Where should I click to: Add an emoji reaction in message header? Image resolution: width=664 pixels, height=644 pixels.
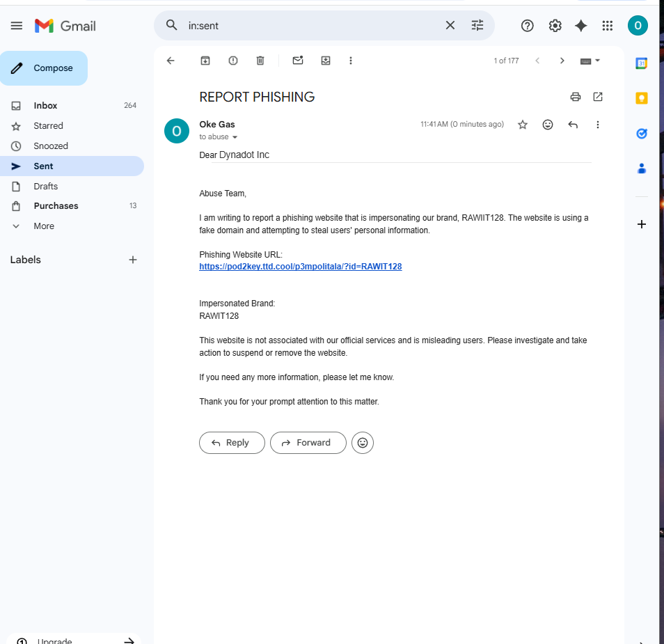click(548, 125)
